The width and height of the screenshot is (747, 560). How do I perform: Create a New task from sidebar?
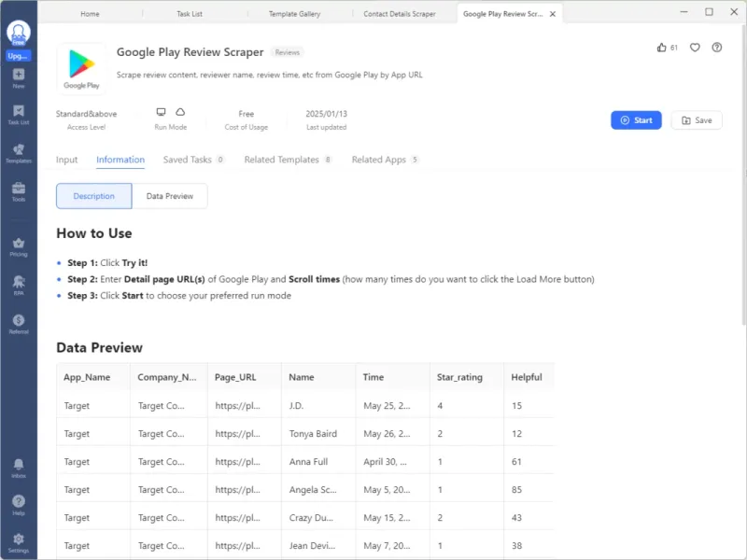[x=19, y=78]
